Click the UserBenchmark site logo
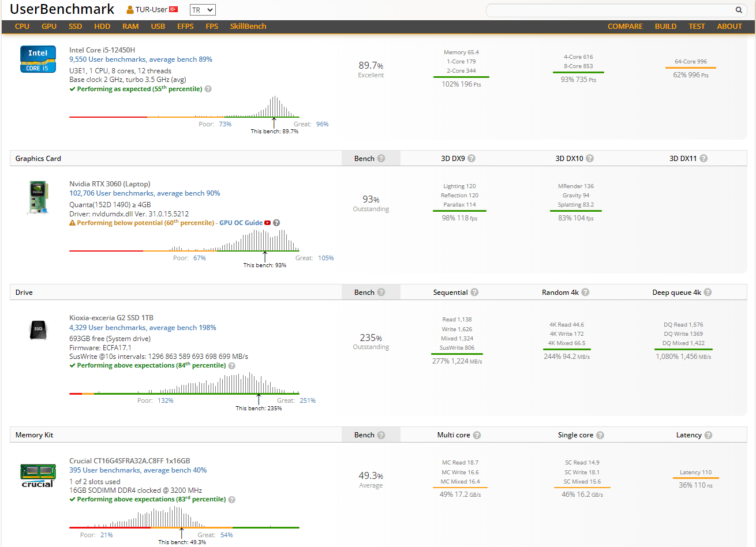Screen dimensions: 756x547 pyautogui.click(x=62, y=9)
